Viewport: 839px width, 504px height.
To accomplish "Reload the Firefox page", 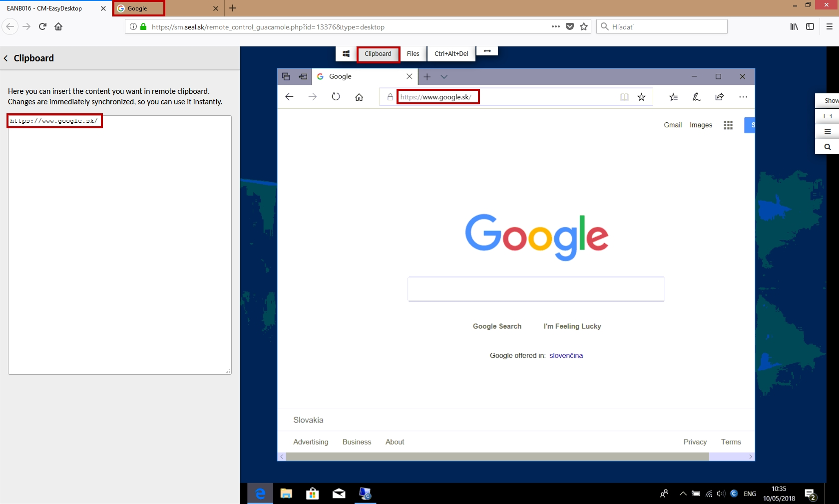I will [x=42, y=26].
